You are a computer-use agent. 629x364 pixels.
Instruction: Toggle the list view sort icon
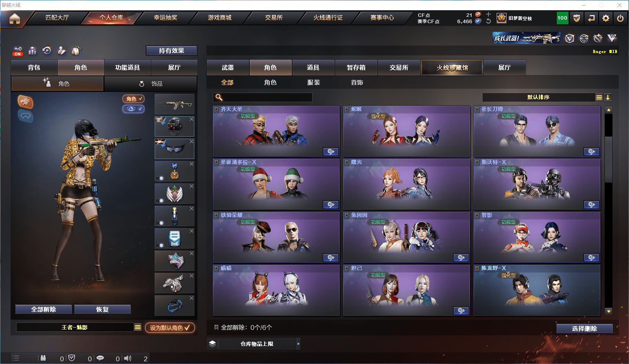pos(599,97)
